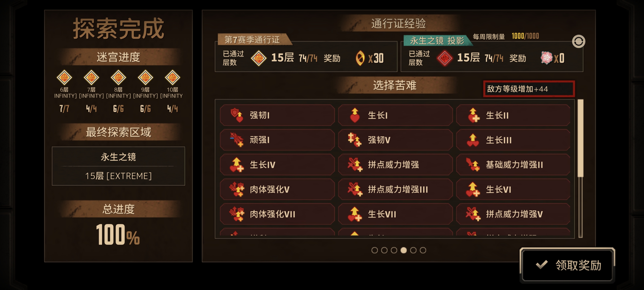The height and width of the screenshot is (290, 644).
Task: Select the 肉体强化VII hardship entry
Action: pyautogui.click(x=277, y=214)
